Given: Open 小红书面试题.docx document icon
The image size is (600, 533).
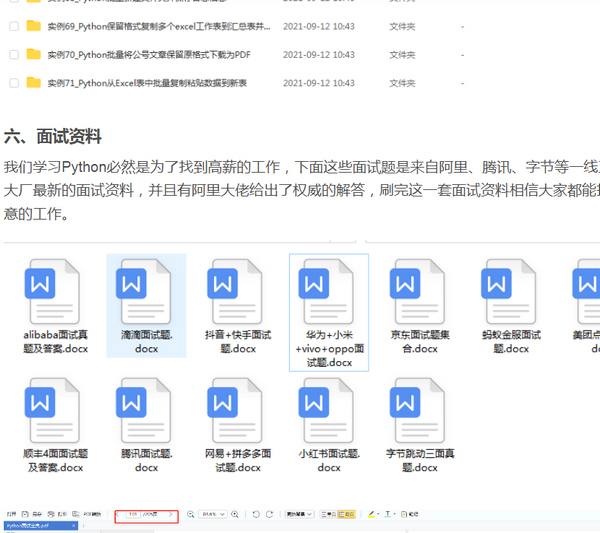Looking at the screenshot, I should pyautogui.click(x=326, y=410).
